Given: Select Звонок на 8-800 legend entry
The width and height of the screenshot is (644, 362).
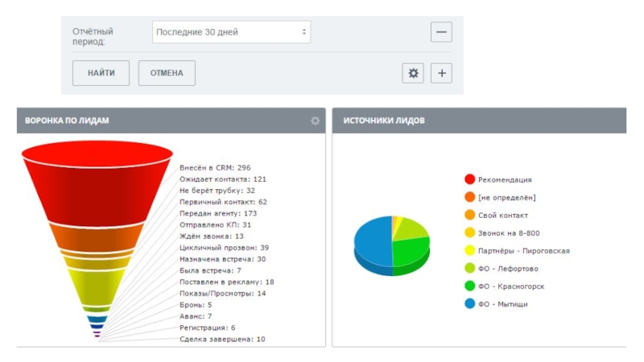Looking at the screenshot, I should click(x=509, y=232).
